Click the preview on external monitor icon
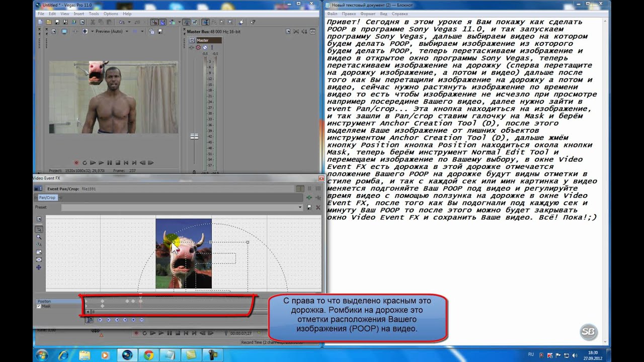Screen dimensions: 644x362 64,31
